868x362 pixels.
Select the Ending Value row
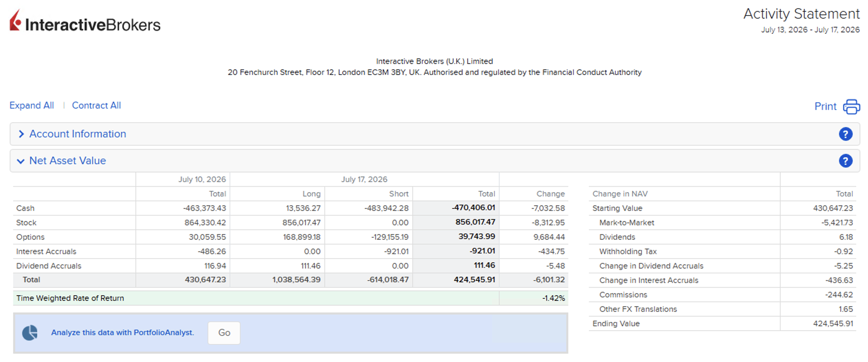pyautogui.click(x=722, y=324)
